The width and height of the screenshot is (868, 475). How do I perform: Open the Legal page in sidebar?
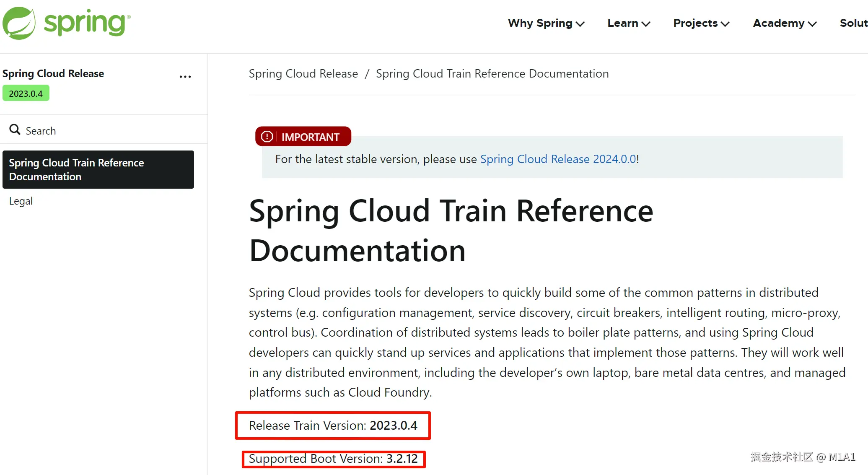pos(21,201)
